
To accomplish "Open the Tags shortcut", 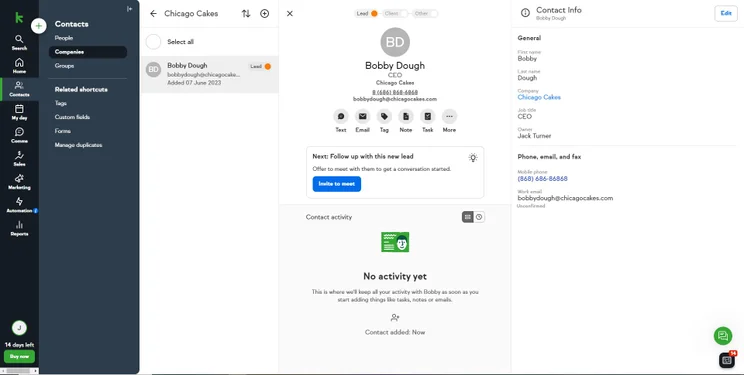I will point(61,103).
